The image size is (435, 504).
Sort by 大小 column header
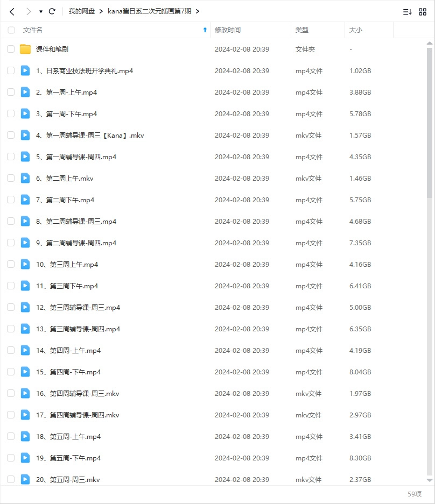(x=356, y=30)
